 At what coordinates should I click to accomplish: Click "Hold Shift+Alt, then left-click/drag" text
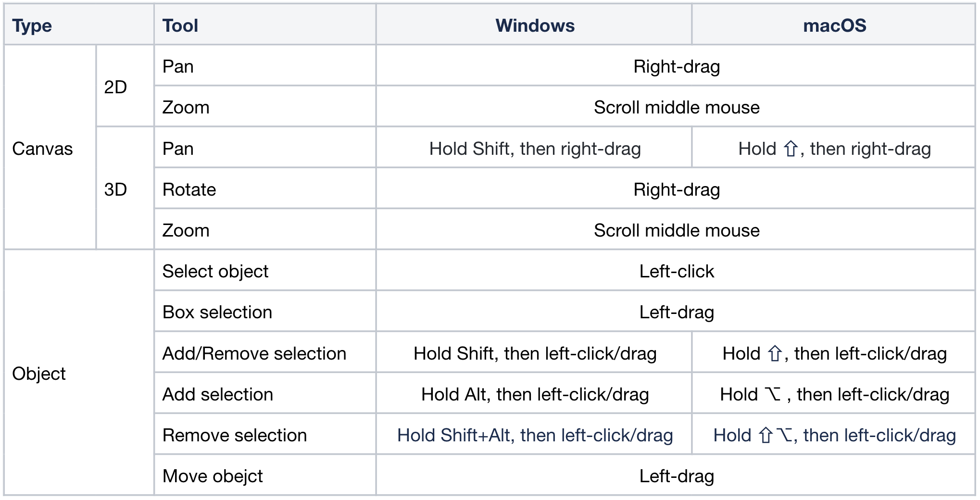[x=535, y=435]
